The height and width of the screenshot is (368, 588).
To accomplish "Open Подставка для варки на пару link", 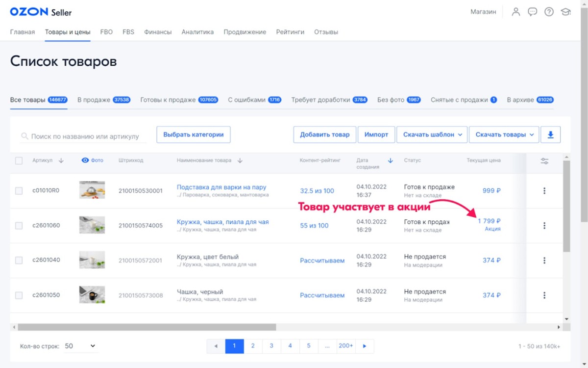I will (221, 187).
